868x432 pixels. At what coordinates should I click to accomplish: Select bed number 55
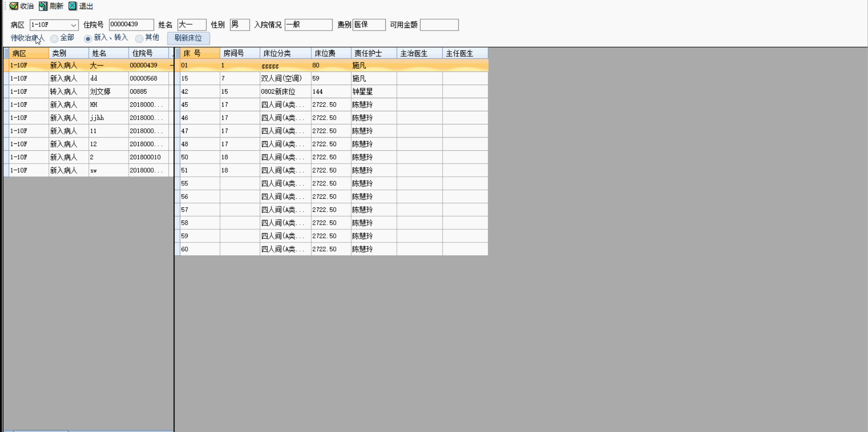pos(200,184)
